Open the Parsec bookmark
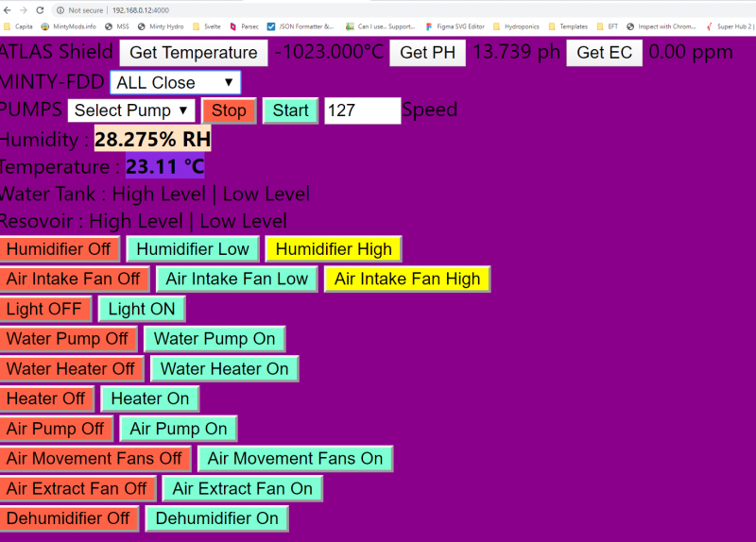This screenshot has height=542, width=756. tap(243, 26)
